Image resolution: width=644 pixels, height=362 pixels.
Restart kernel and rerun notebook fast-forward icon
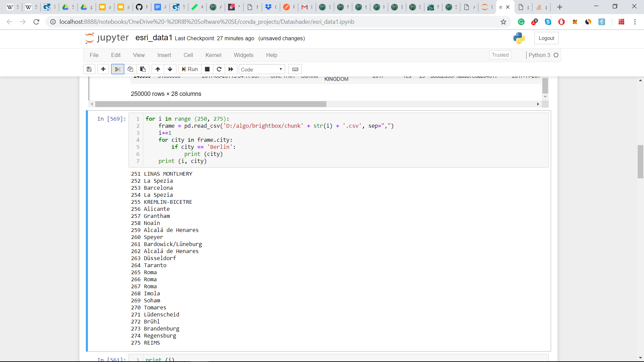231,69
